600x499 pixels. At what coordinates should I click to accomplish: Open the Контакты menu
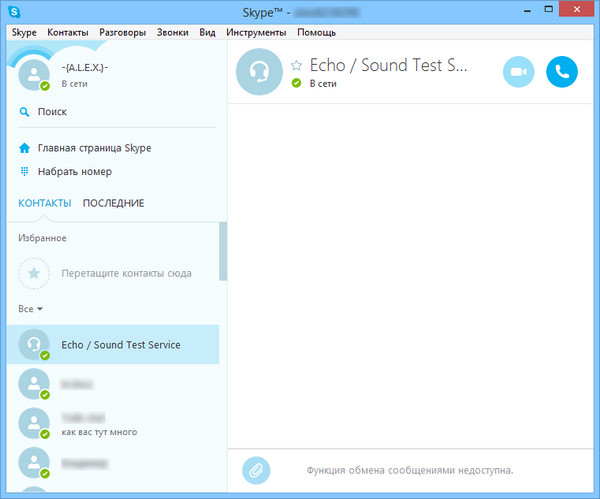[x=67, y=32]
